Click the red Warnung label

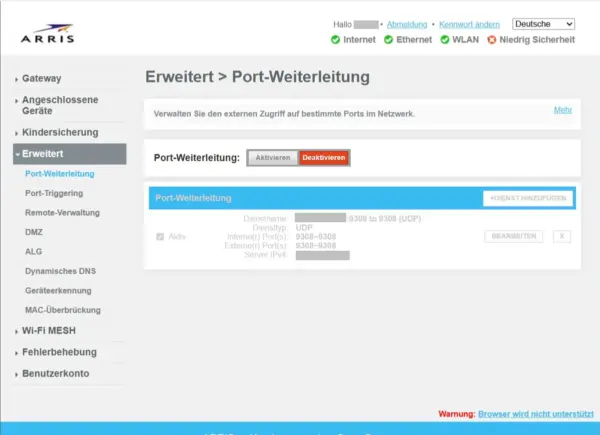457,414
